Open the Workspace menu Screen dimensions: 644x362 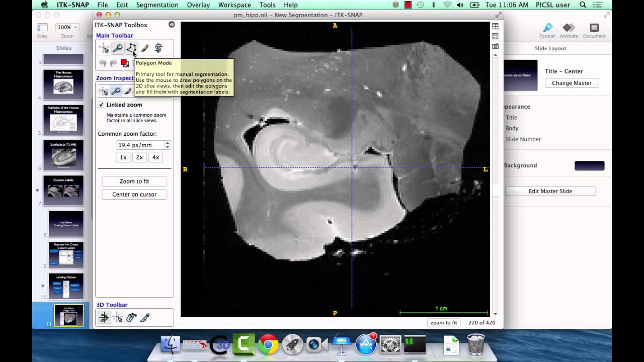pyautogui.click(x=234, y=5)
